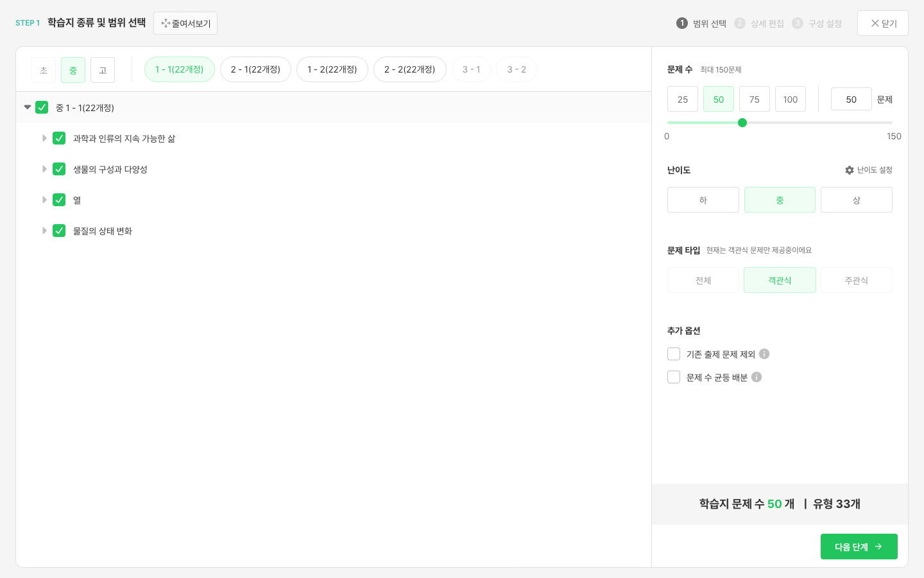The image size is (924, 578).
Task: Click step 3 circle for 구성 설정
Action: pyautogui.click(x=798, y=23)
